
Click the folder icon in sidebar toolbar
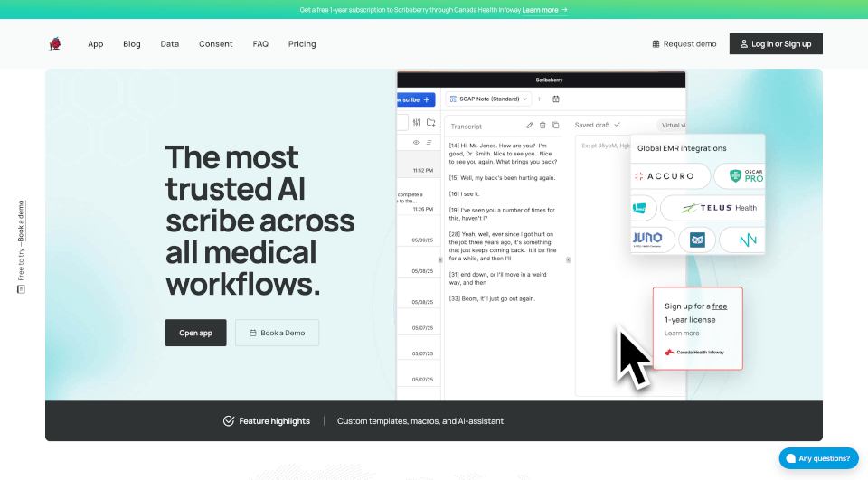[430, 122]
